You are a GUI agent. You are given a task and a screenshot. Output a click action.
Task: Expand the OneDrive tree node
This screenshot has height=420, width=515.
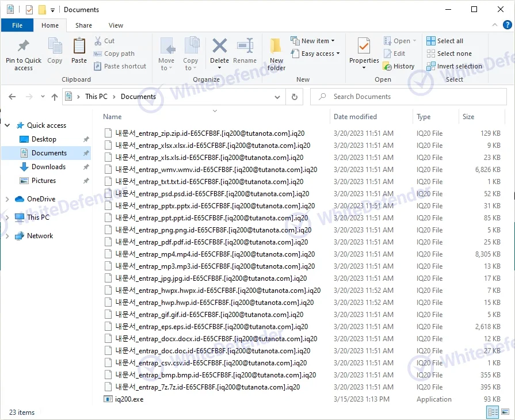coord(7,199)
